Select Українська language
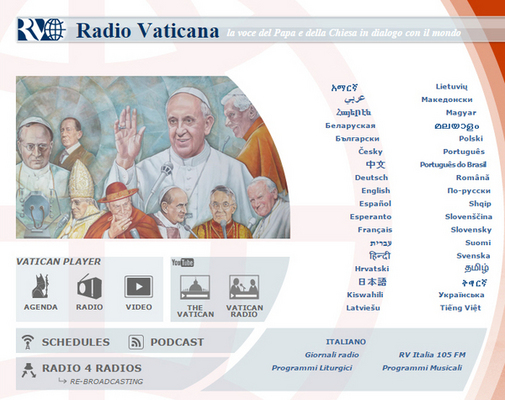 (x=461, y=295)
